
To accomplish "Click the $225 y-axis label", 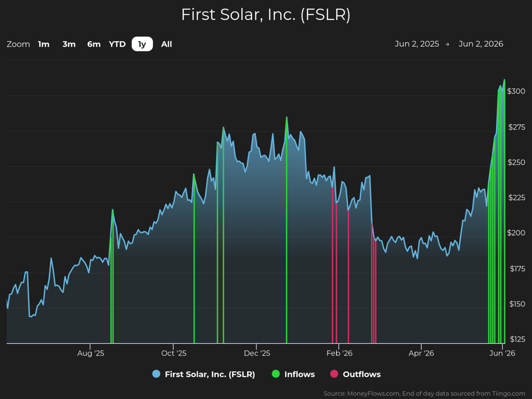I will click(x=516, y=198).
